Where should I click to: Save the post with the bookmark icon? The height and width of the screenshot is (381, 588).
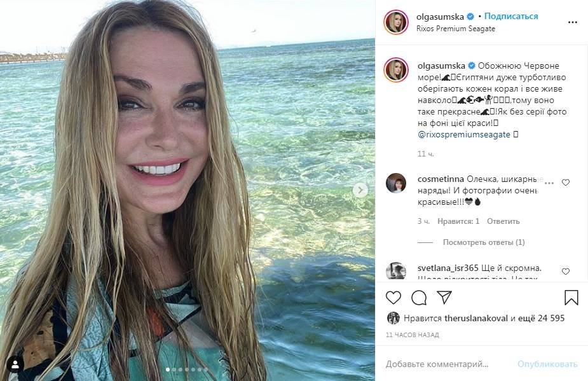coord(571,297)
